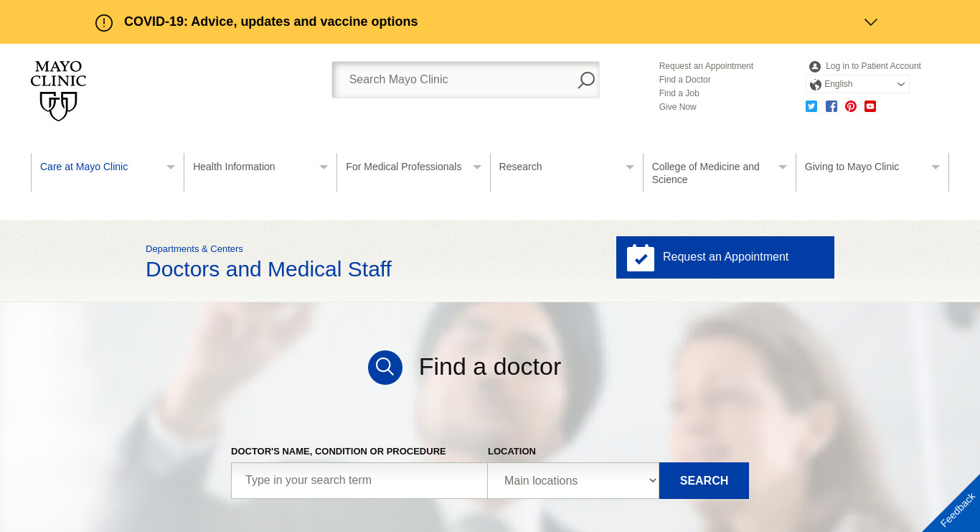Open Giving to Mayo Clinic menu
The height and width of the screenshot is (532, 980).
pos(852,167)
